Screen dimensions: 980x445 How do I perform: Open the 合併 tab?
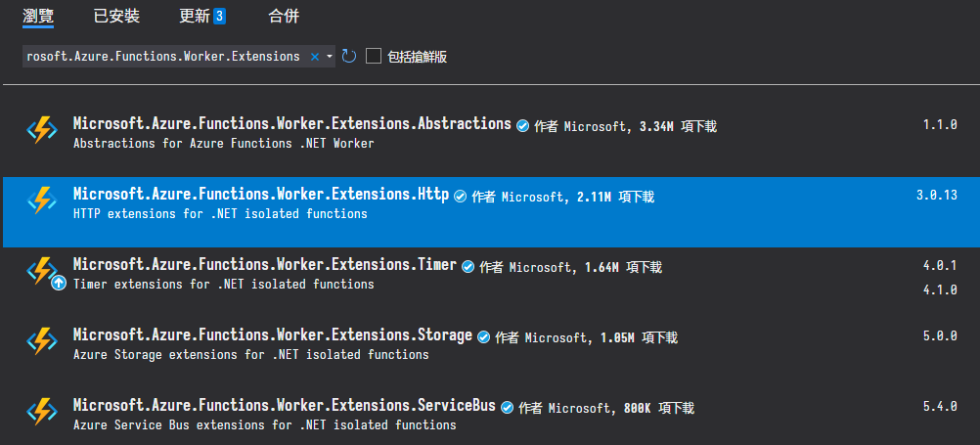[x=284, y=17]
